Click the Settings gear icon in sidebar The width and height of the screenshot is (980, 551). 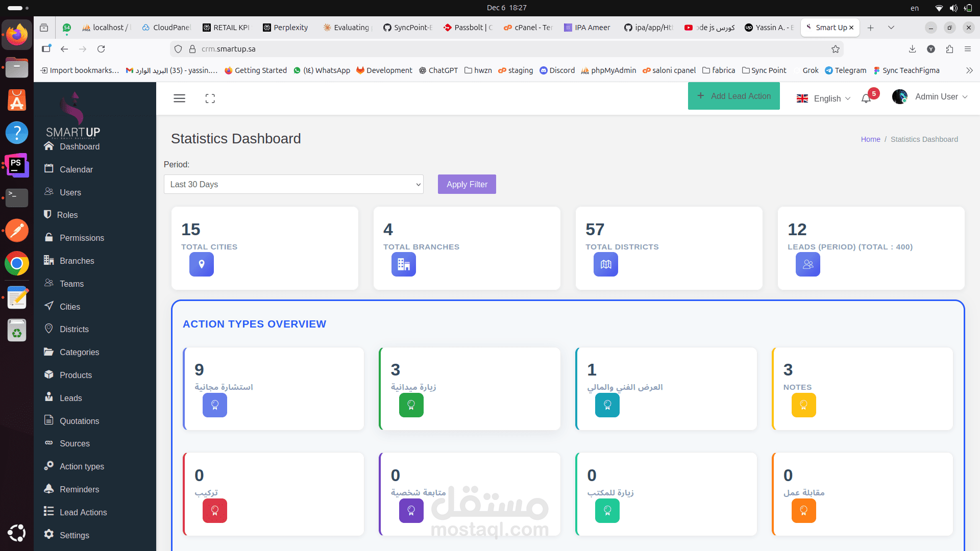(49, 535)
